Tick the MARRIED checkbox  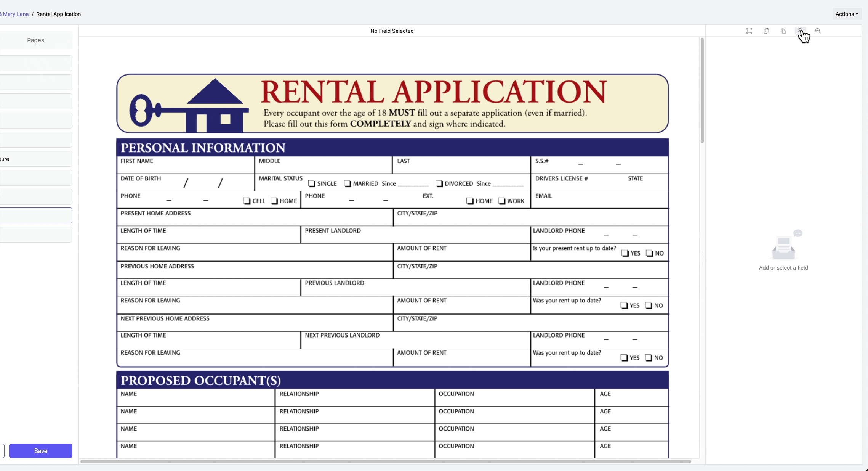[347, 183]
